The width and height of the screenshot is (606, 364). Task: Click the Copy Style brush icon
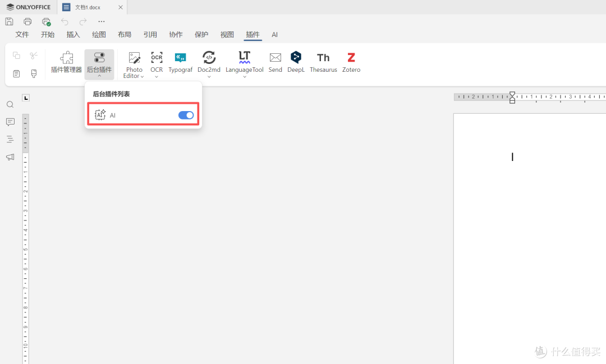pos(34,73)
